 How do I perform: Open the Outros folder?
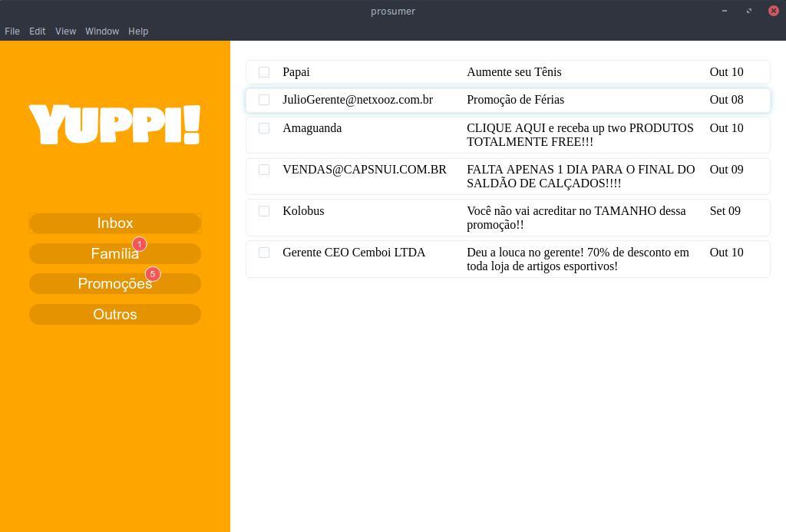tap(115, 315)
